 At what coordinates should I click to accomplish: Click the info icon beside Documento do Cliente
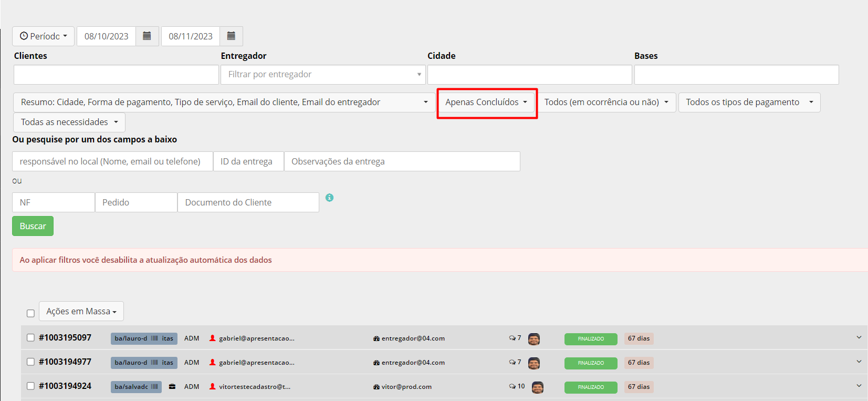tap(329, 198)
